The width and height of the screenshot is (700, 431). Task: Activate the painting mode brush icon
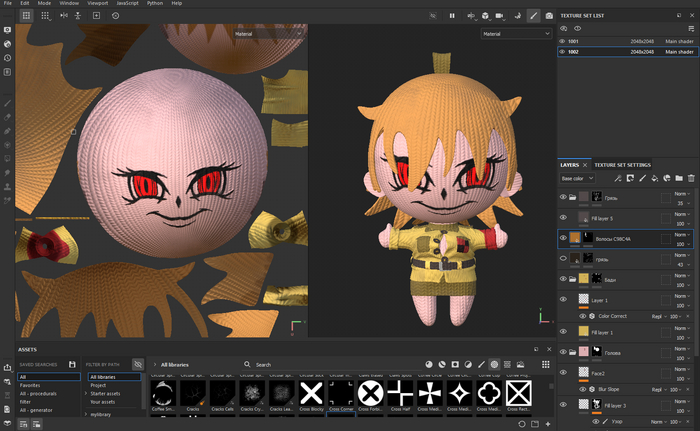[x=533, y=16]
